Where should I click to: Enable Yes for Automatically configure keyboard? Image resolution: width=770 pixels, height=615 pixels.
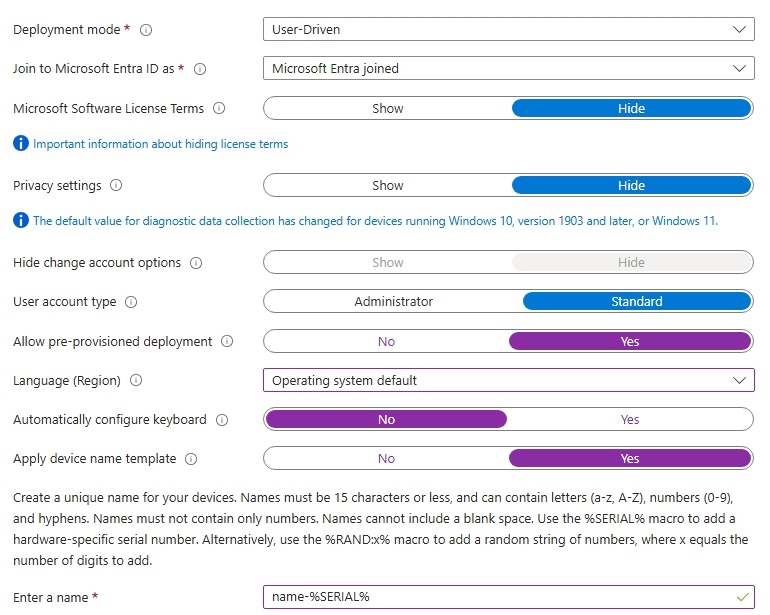[x=630, y=420]
